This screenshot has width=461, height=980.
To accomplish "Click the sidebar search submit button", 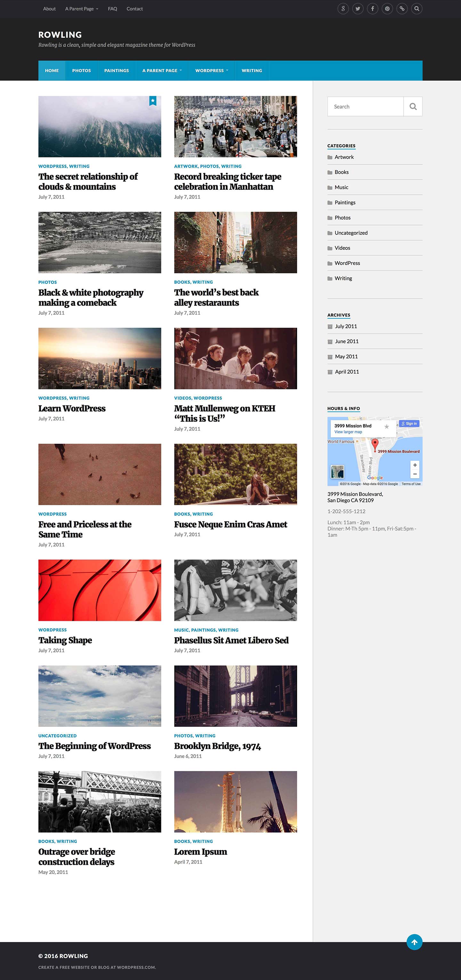I will click(413, 107).
